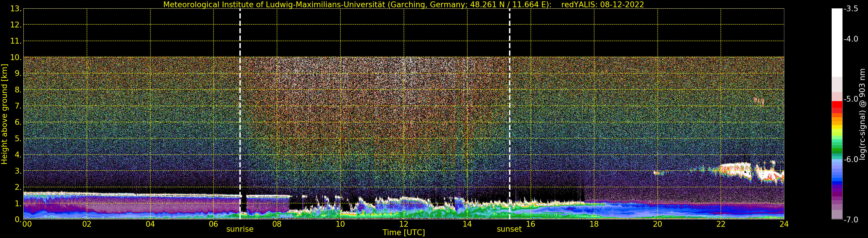This screenshot has width=868, height=238.
Task: Click the 'sunset' label below the time axis
Action: (509, 229)
